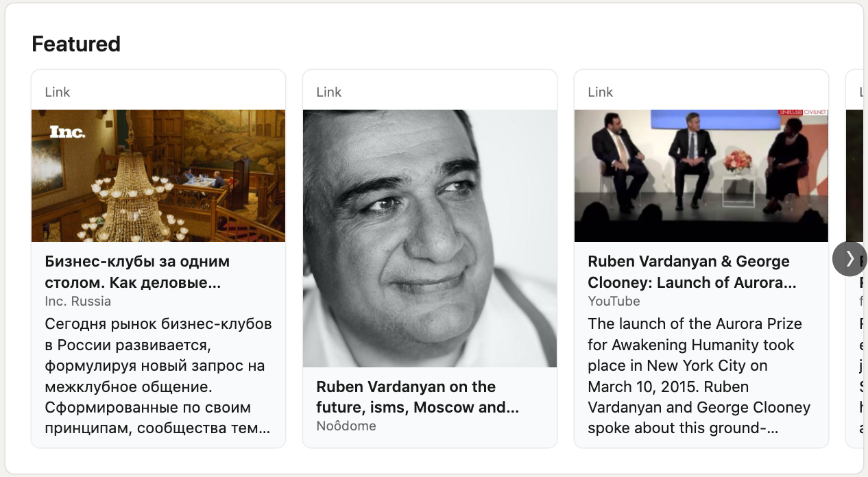Click the Noôdome source label
The image size is (868, 477).
[x=346, y=426]
